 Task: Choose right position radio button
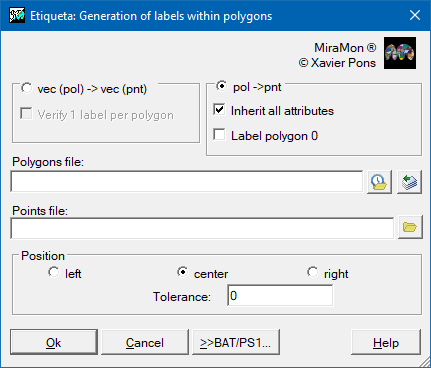click(313, 272)
